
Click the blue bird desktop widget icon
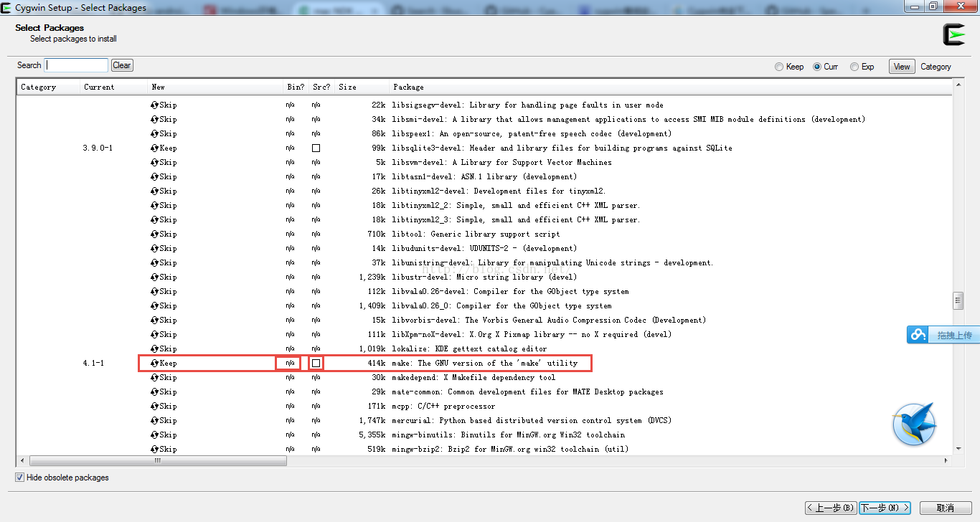coord(915,424)
